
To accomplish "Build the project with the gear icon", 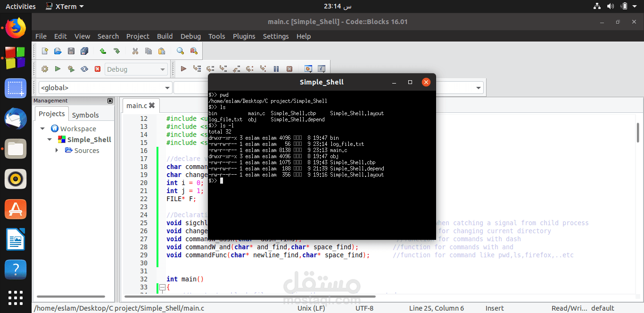I will [45, 68].
